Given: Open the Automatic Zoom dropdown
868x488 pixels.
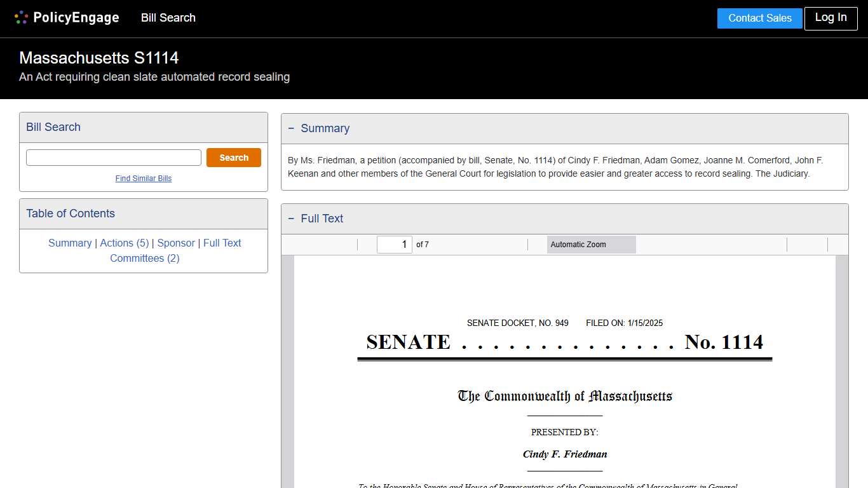Looking at the screenshot, I should click(x=591, y=244).
